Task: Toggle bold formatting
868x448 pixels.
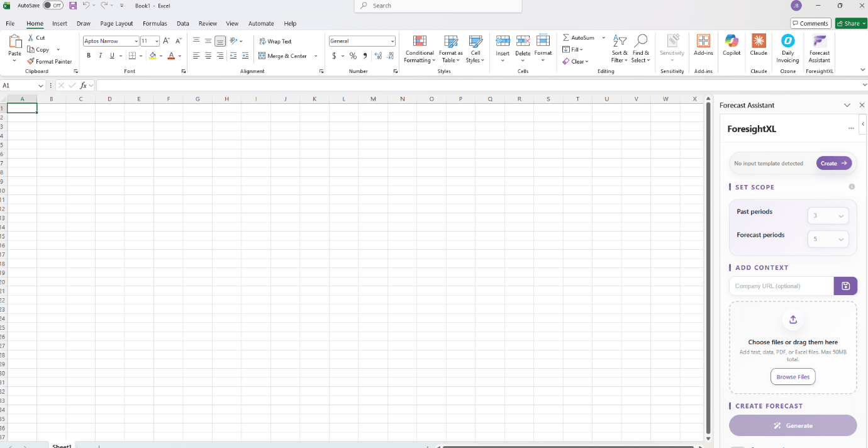Action: (x=88, y=55)
